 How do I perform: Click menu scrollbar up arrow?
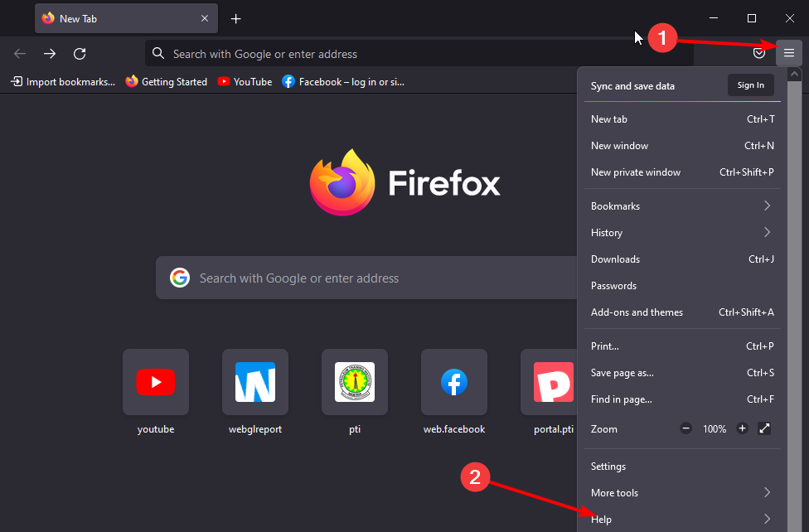point(795,75)
